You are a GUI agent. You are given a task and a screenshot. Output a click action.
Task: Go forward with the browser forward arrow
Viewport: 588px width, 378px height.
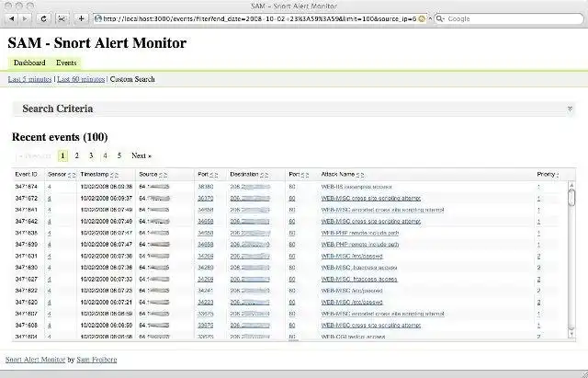coord(25,18)
